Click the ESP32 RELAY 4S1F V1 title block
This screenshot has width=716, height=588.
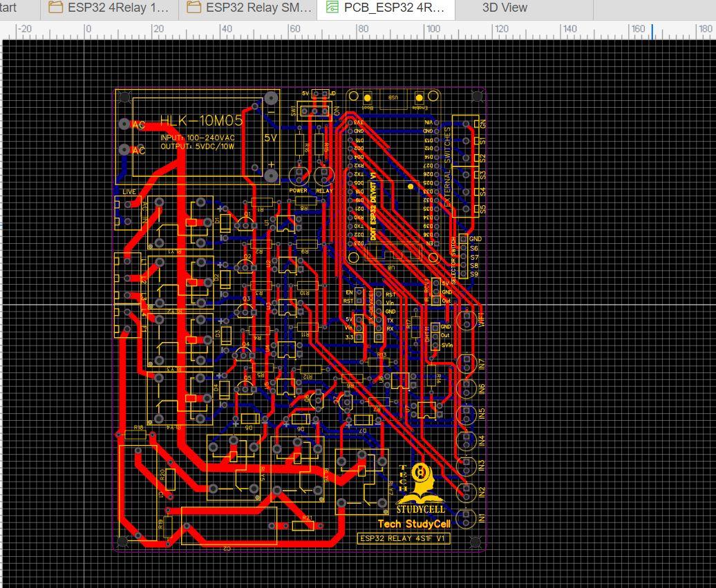(404, 538)
